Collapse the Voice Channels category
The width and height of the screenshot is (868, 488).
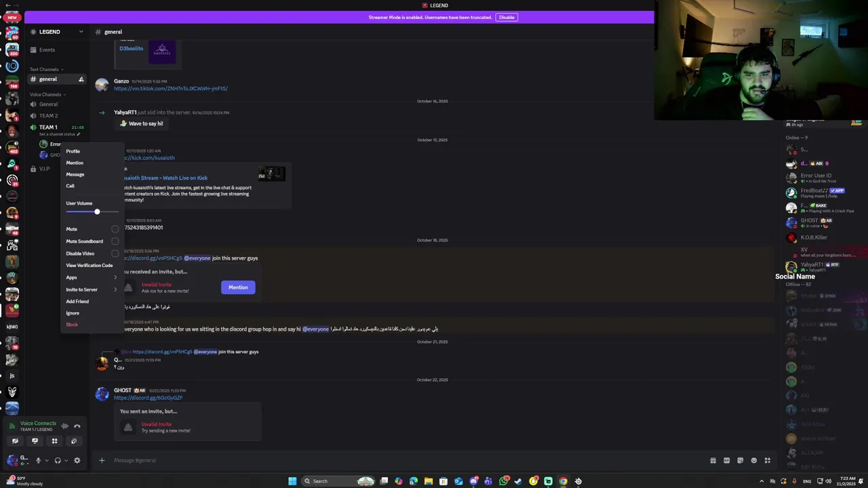(x=47, y=94)
